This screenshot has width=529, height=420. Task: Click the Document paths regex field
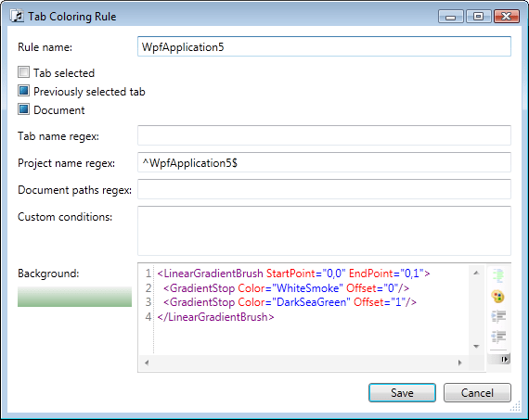[324, 189]
